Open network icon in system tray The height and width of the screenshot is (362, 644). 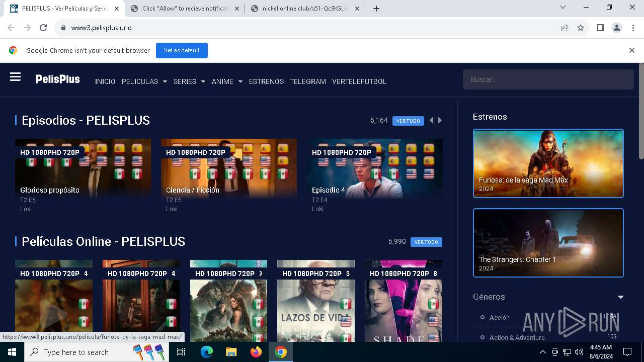coord(567,352)
